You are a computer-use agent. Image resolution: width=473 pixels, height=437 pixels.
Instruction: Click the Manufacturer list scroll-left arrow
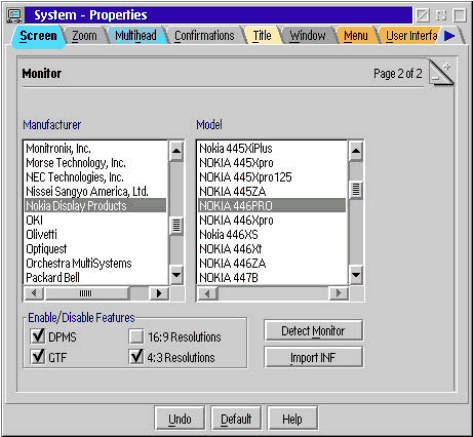pos(34,293)
